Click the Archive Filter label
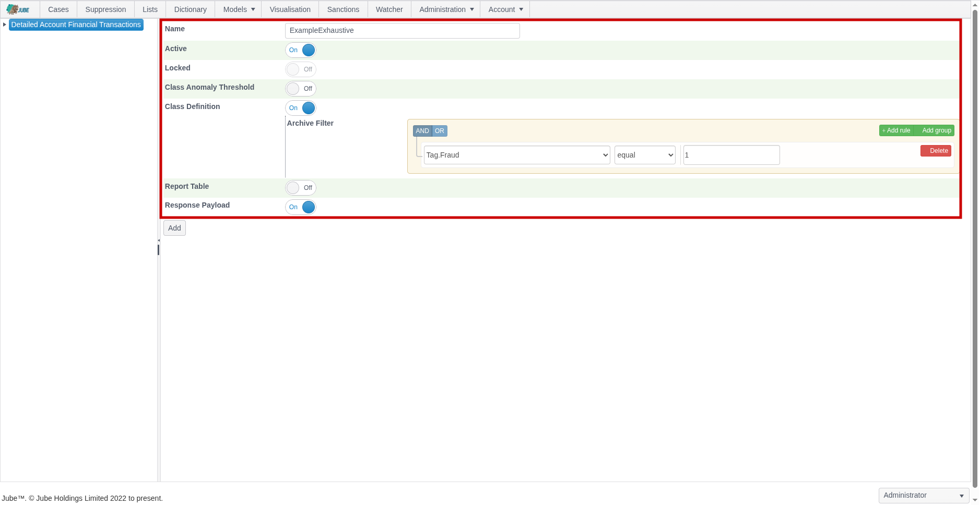Image resolution: width=980 pixels, height=505 pixels. point(310,123)
